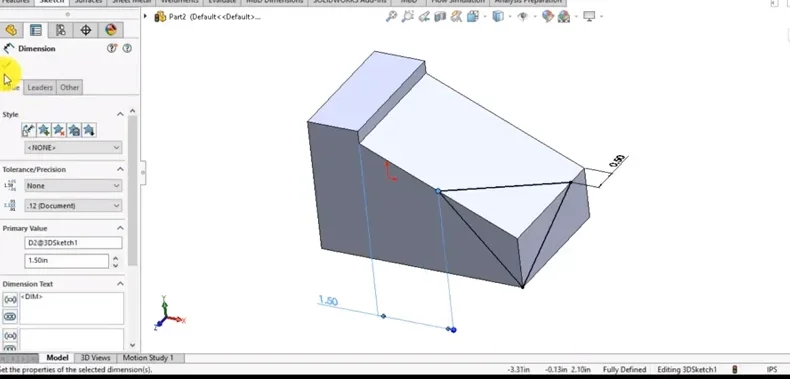
Task: Toggle the Hide/Show Items eye icon
Action: point(522,17)
